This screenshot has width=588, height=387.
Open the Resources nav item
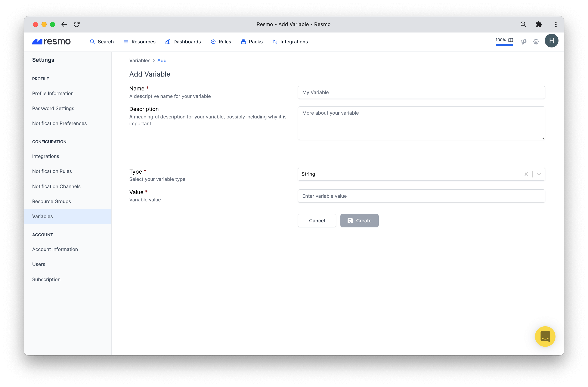(x=140, y=41)
